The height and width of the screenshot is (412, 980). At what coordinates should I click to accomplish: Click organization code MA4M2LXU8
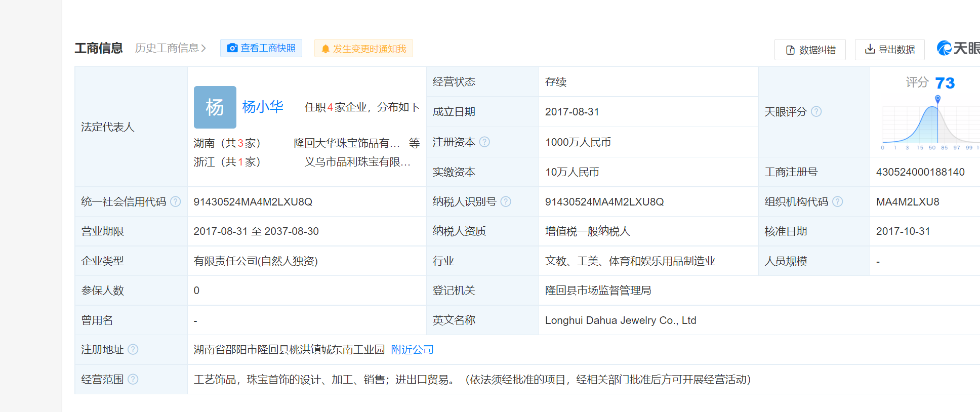(908, 202)
